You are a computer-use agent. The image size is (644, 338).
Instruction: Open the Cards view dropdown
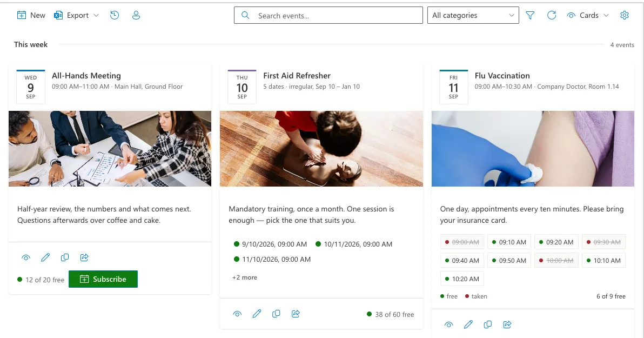588,15
